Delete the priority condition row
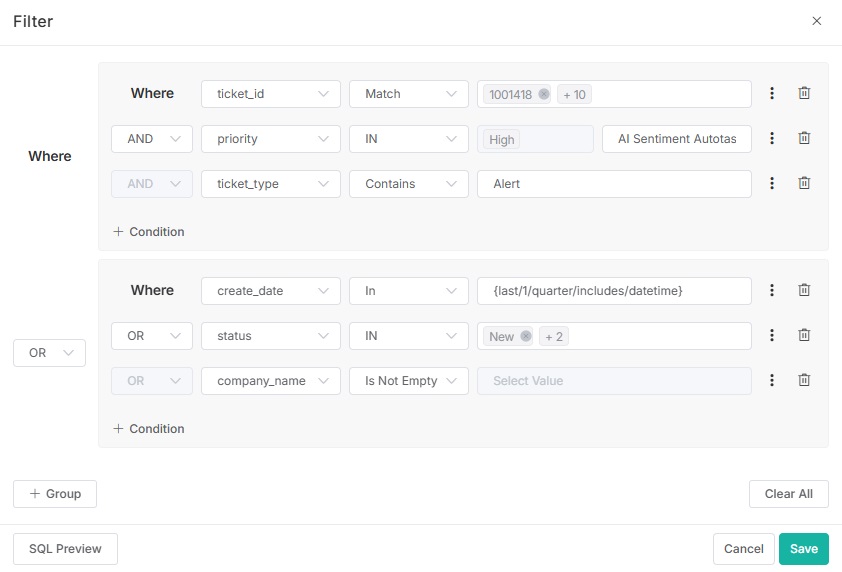The width and height of the screenshot is (842, 572). [x=804, y=139]
